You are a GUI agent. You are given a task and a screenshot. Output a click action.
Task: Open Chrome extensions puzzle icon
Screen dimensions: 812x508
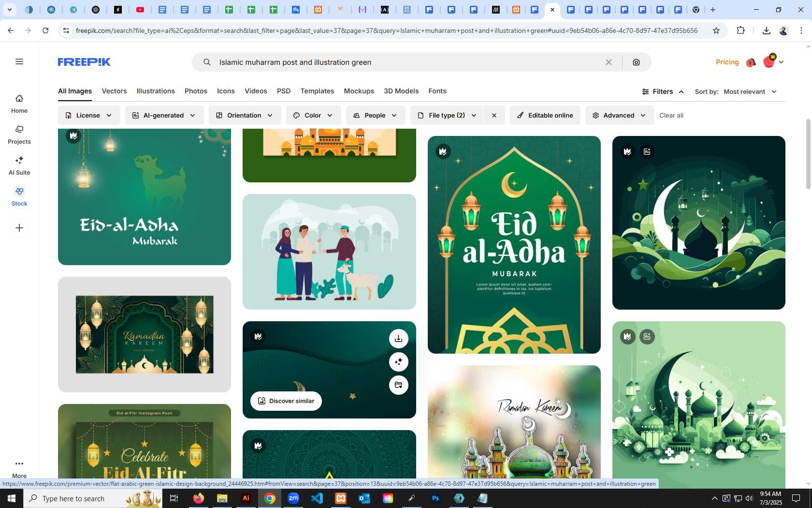[x=740, y=30]
